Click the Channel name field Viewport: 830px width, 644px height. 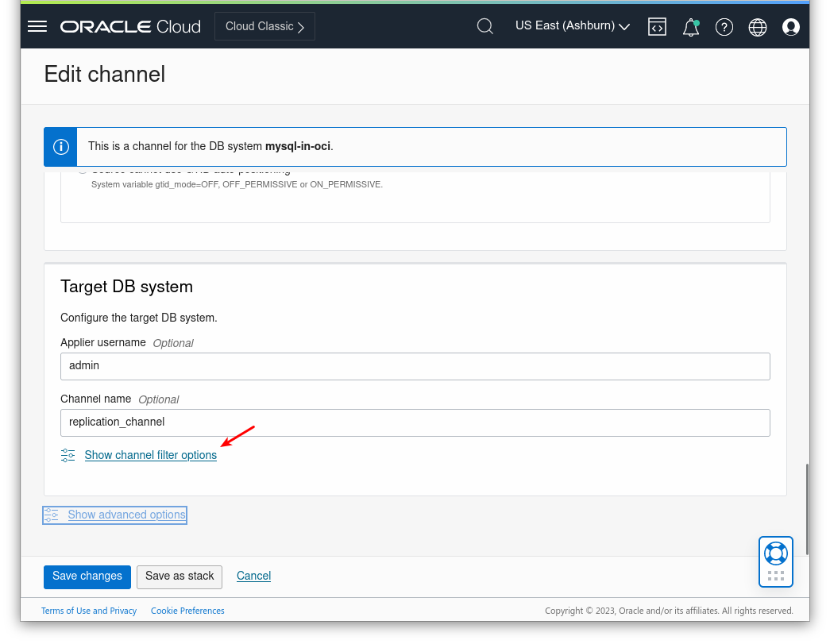[415, 422]
